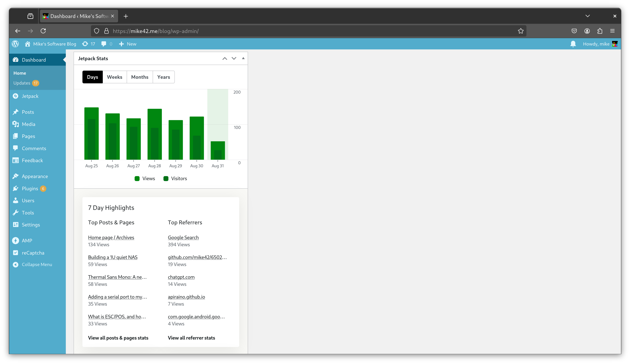Image resolution: width=630 pixels, height=364 pixels.
Task: Open Jetpack from the sidebar
Action: pos(30,96)
